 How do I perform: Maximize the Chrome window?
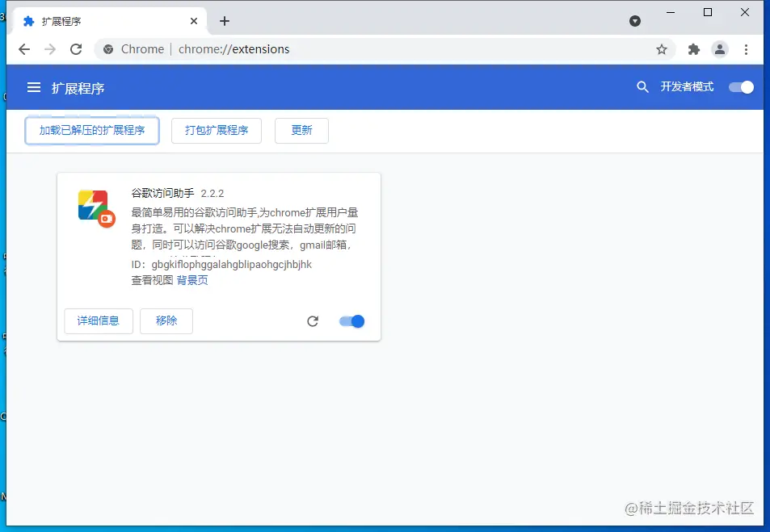(708, 12)
